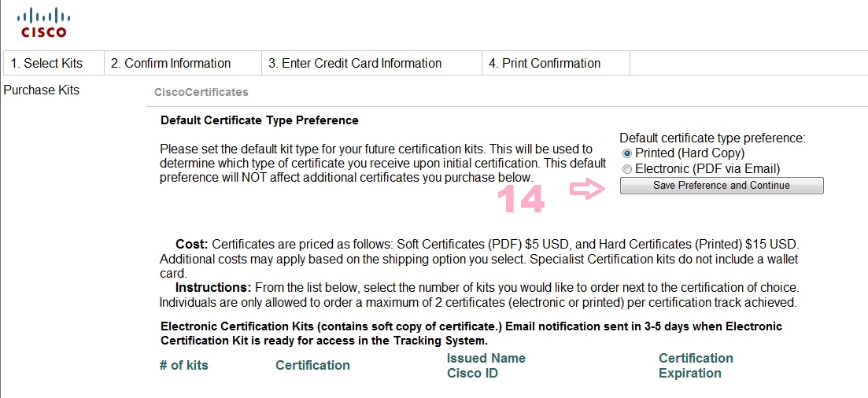Click the '# of kits' column header
Viewport: 868px width, 398px height.
coord(184,365)
